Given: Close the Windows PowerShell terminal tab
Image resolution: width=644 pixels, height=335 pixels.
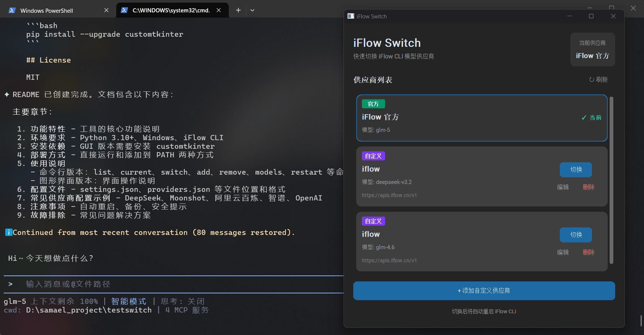Looking at the screenshot, I should coord(106,10).
